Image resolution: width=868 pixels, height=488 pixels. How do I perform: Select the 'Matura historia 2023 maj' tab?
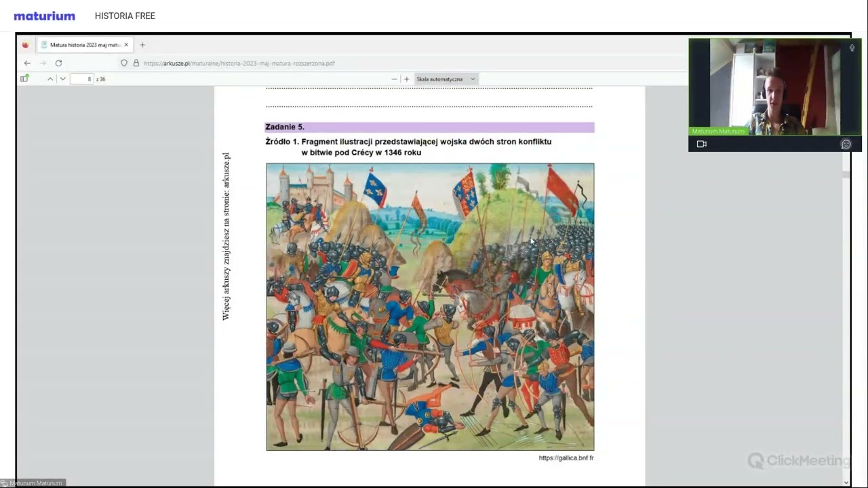pyautogui.click(x=84, y=45)
